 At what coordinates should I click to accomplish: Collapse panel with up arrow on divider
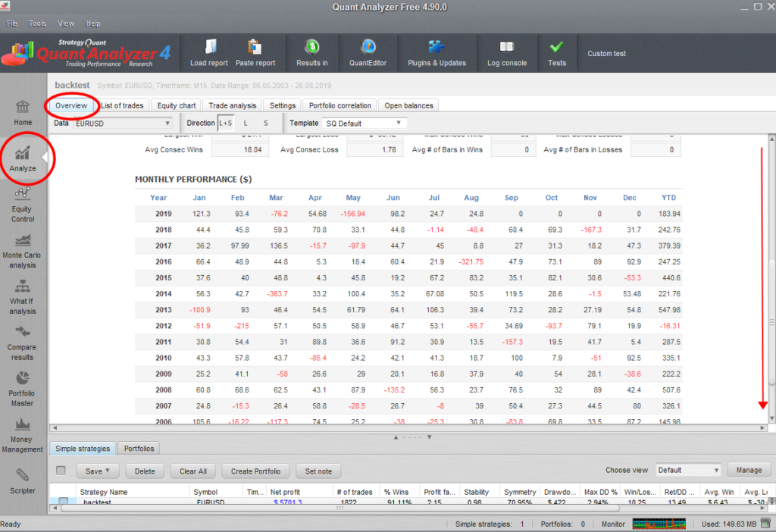point(396,437)
